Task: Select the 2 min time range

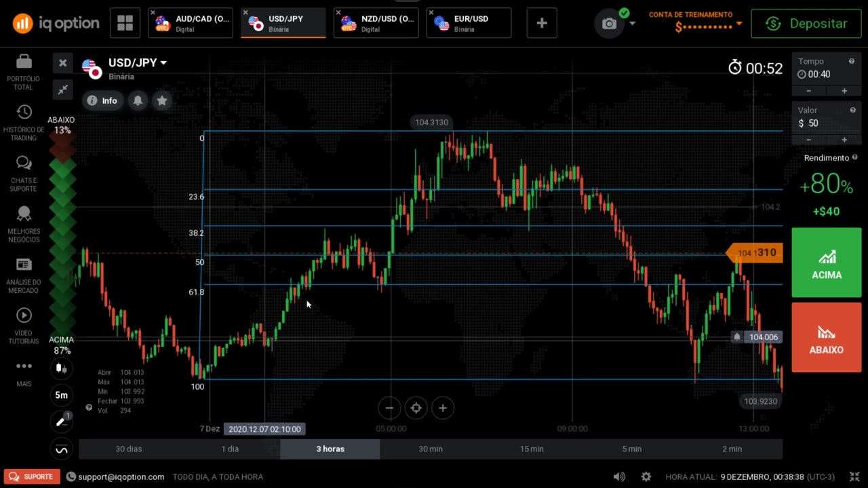Action: click(x=732, y=449)
